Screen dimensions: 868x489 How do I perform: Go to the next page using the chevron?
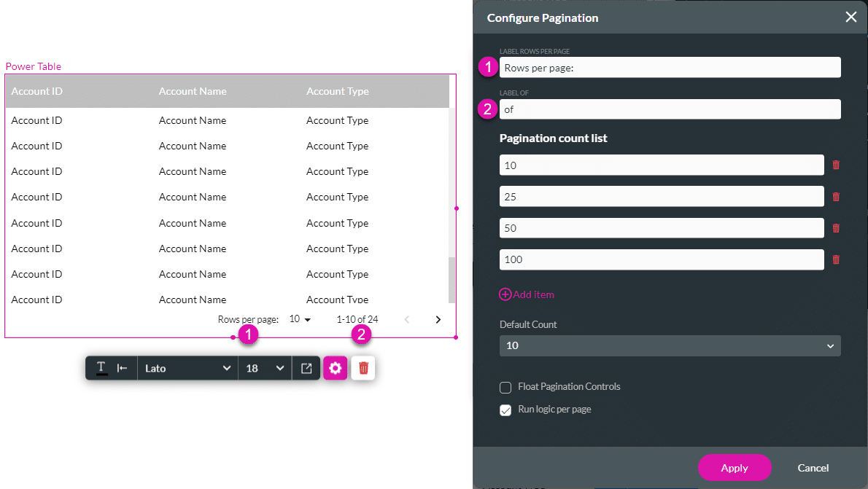[x=438, y=318]
